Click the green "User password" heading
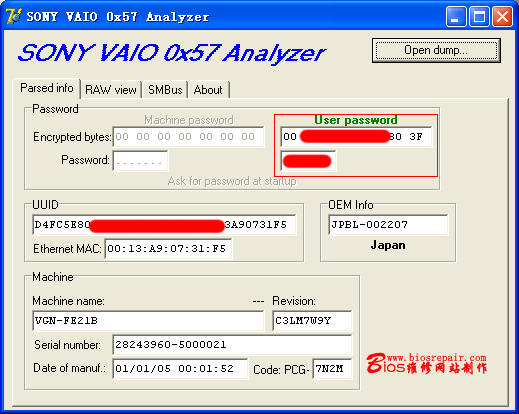 [356, 120]
